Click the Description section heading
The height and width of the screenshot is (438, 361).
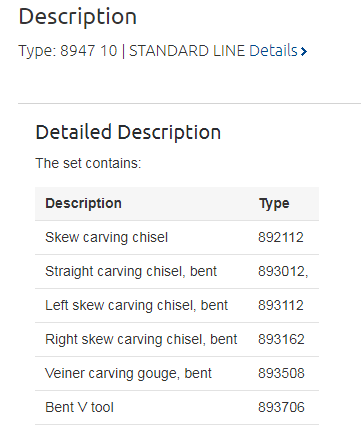pyautogui.click(x=78, y=17)
